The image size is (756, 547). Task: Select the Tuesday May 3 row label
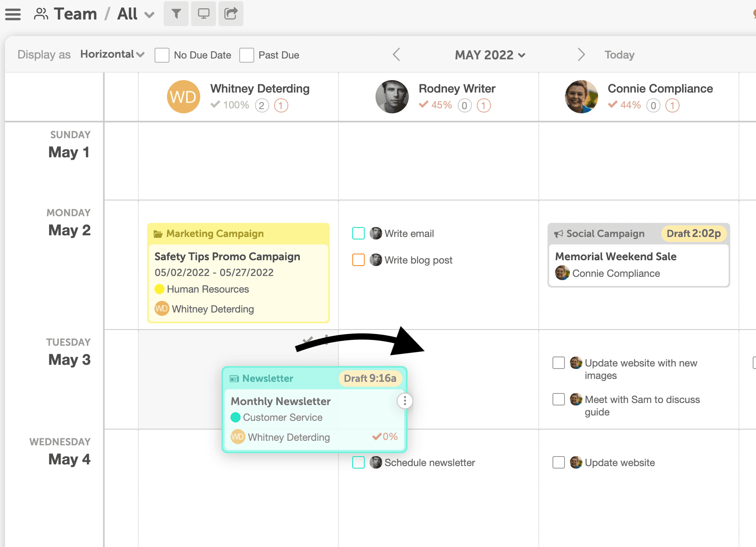pyautogui.click(x=69, y=352)
